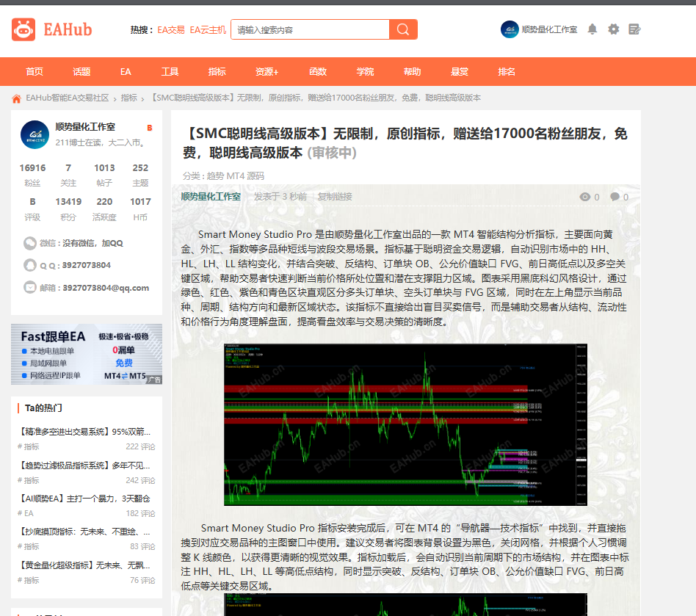
Task: Open the 首页 nav tab
Action: 35,71
